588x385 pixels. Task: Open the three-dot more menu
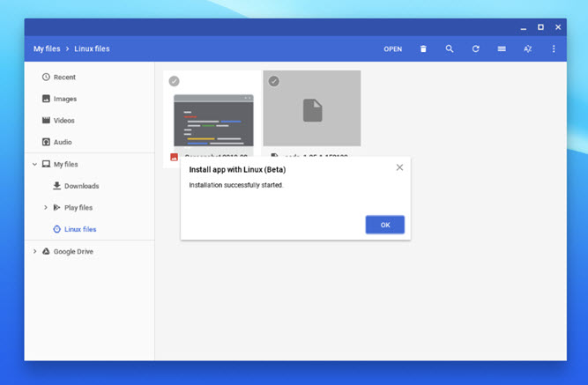coord(554,49)
